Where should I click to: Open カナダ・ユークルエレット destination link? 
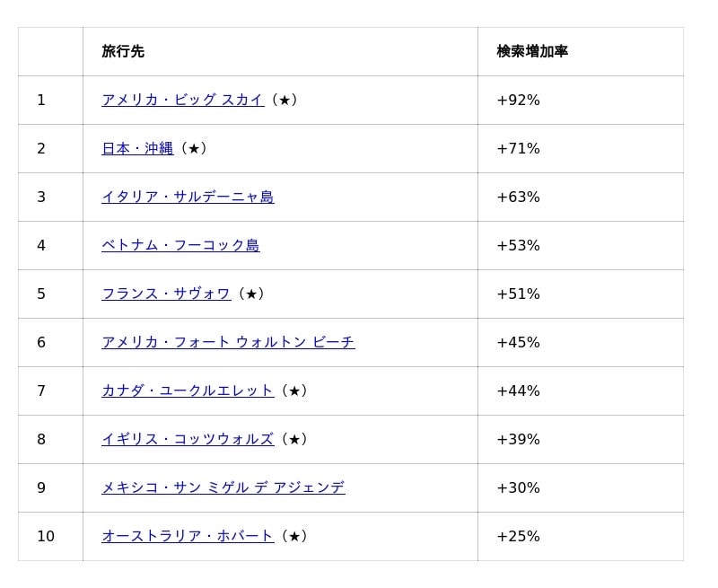click(x=188, y=391)
